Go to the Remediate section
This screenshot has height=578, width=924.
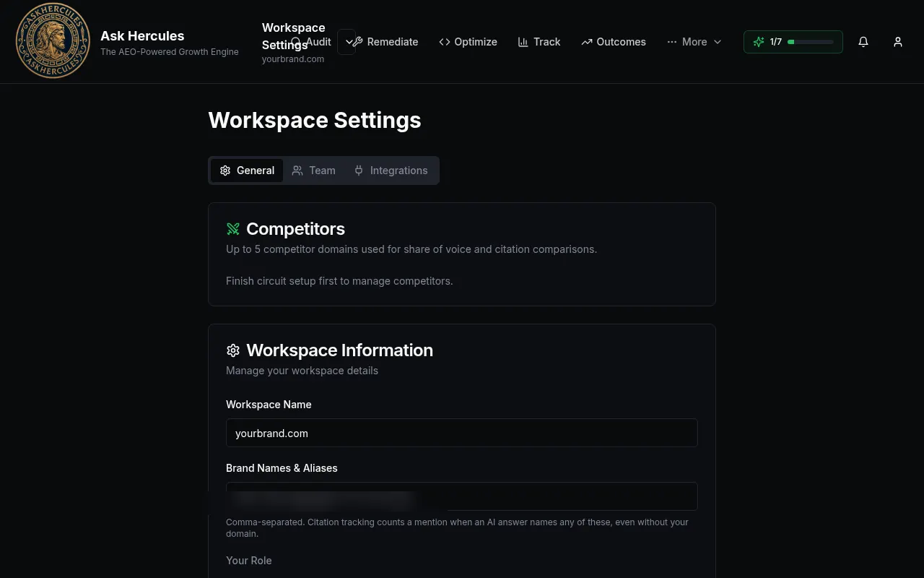click(385, 42)
